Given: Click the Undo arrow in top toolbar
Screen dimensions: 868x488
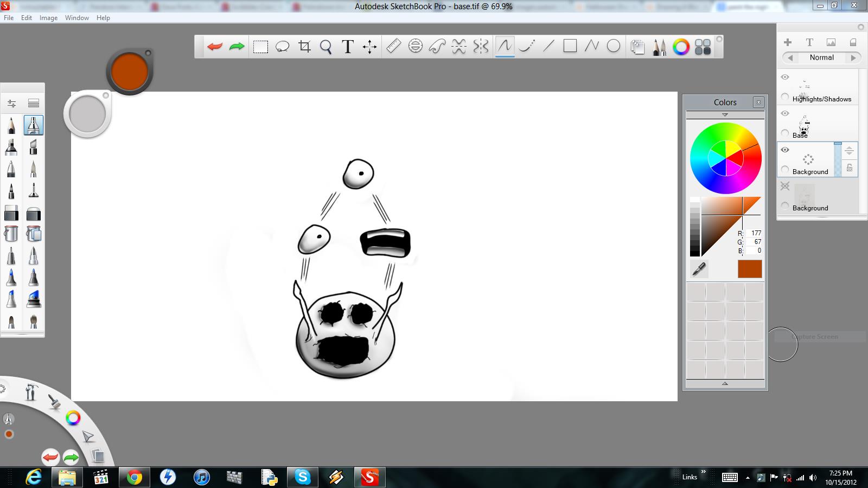Looking at the screenshot, I should pos(215,47).
